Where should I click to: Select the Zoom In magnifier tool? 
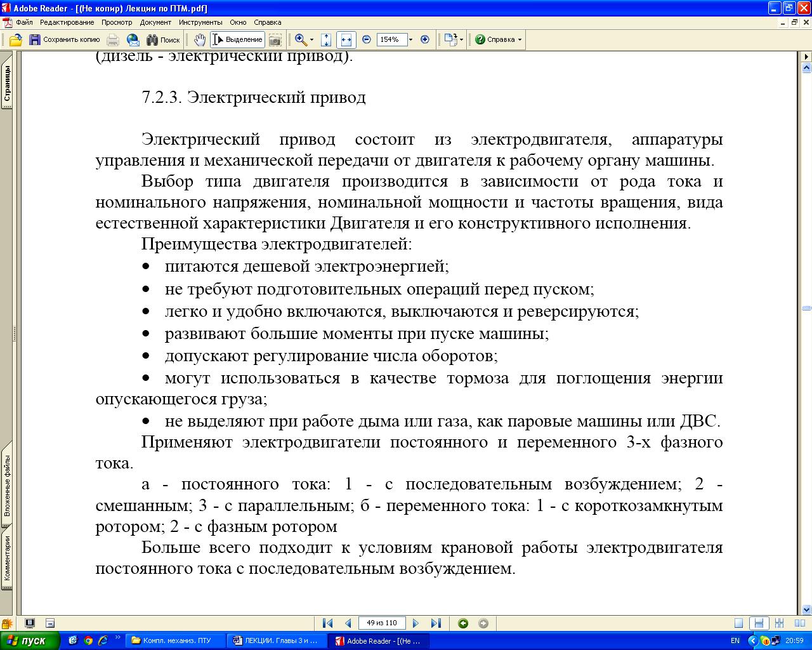pos(301,39)
